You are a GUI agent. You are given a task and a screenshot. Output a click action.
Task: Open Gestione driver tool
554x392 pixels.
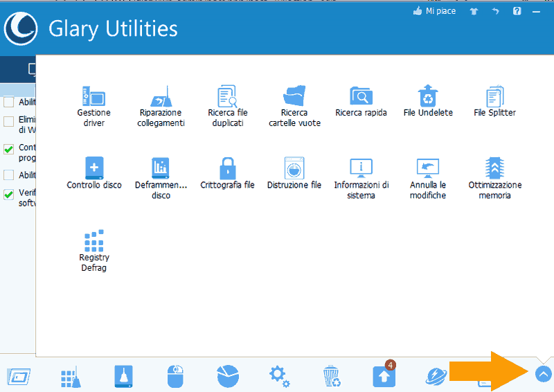tap(93, 106)
